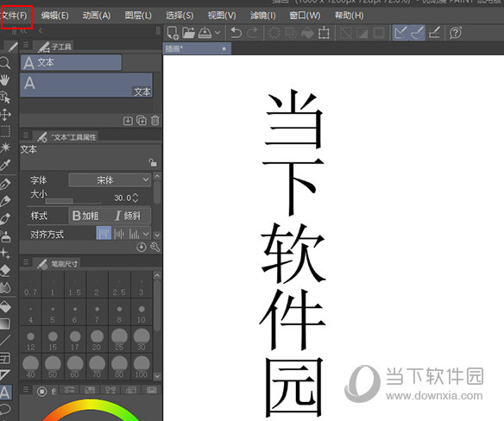Open the 编辑(E) menu
The image size is (504, 421).
(54, 16)
